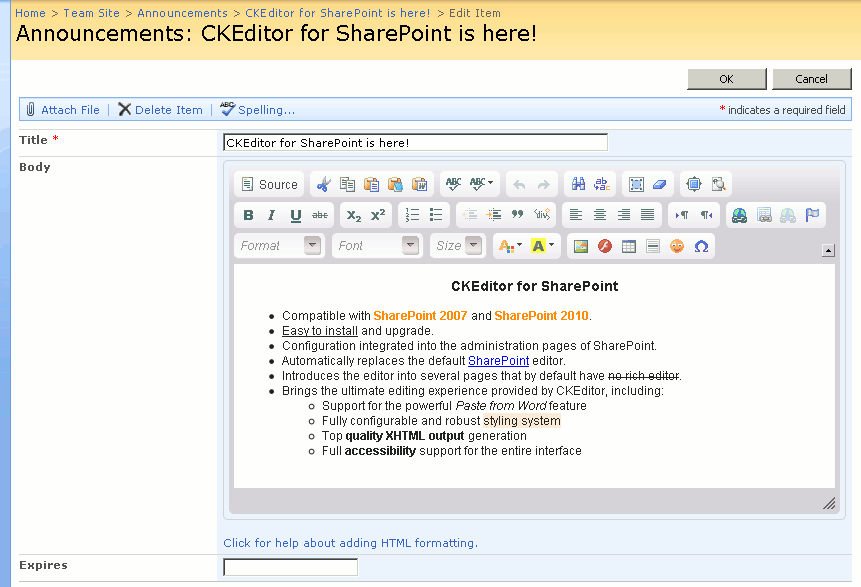Click the Copy icon in the editor toolbar
861x587 pixels.
pyautogui.click(x=347, y=185)
